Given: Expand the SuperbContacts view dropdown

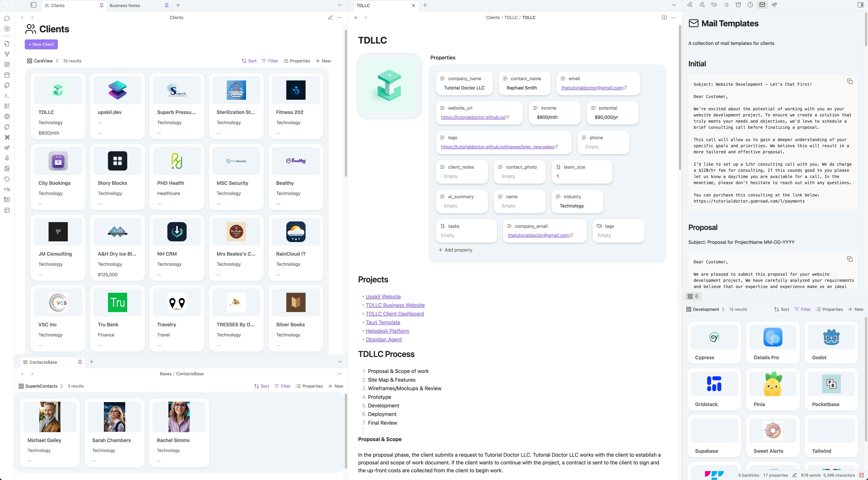Looking at the screenshot, I should [x=41, y=386].
